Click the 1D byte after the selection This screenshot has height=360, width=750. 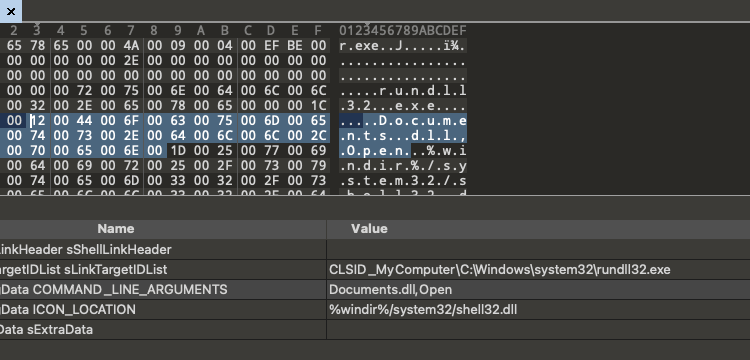177,151
